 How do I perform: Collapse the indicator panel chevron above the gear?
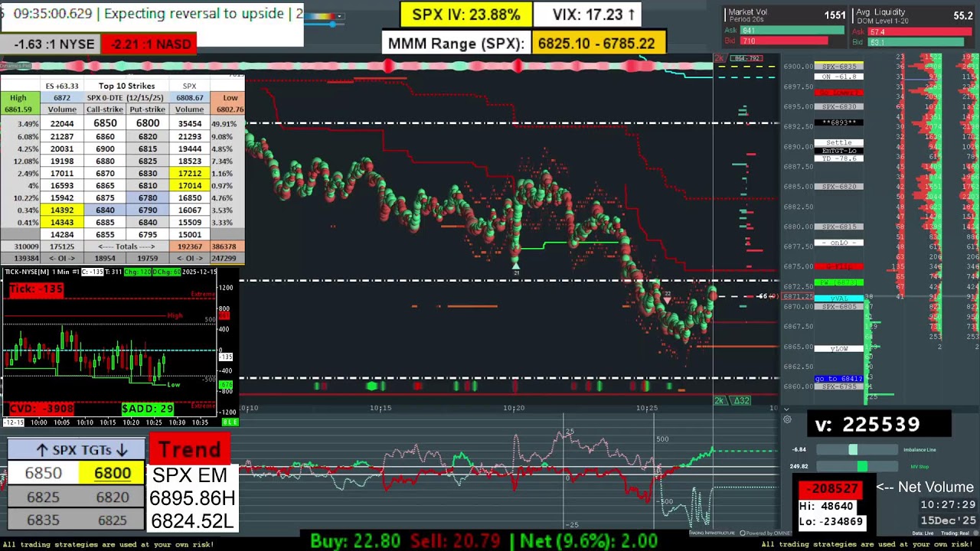[786, 409]
